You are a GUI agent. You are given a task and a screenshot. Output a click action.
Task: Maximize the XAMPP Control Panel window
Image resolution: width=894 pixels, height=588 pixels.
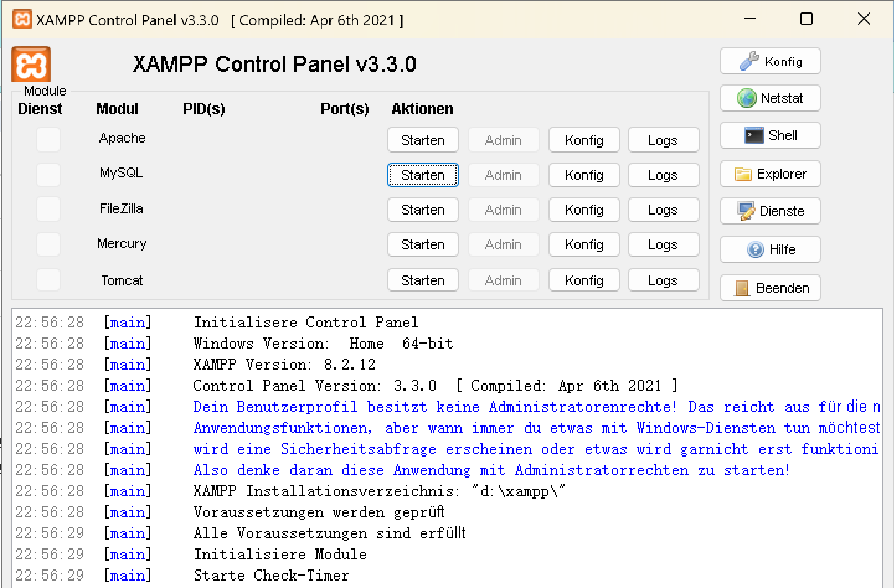pos(807,19)
